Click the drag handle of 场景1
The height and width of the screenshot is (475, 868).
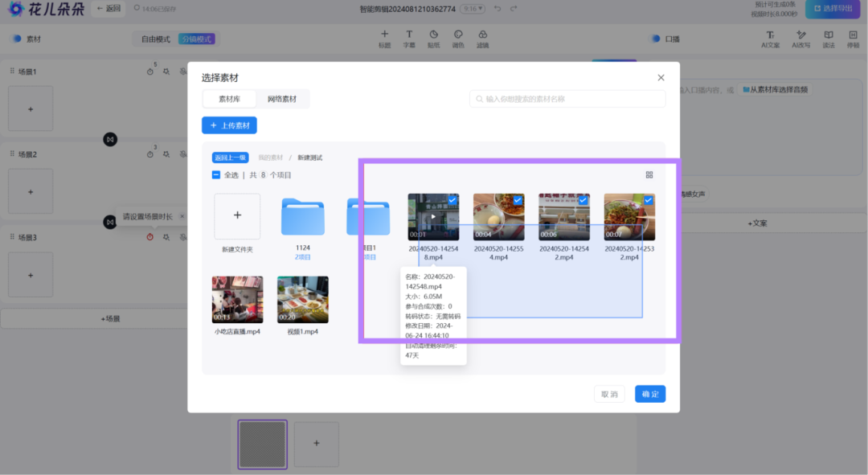click(x=12, y=71)
